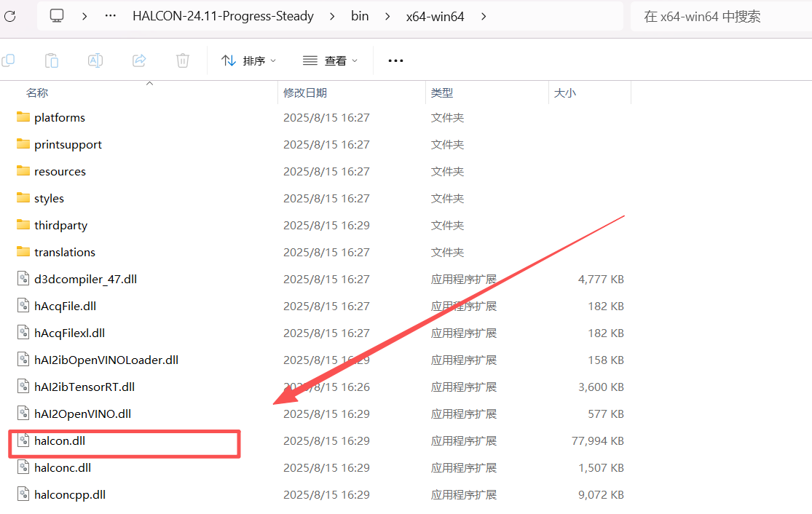Select the hAcqFilexl.dll file name

tap(69, 333)
